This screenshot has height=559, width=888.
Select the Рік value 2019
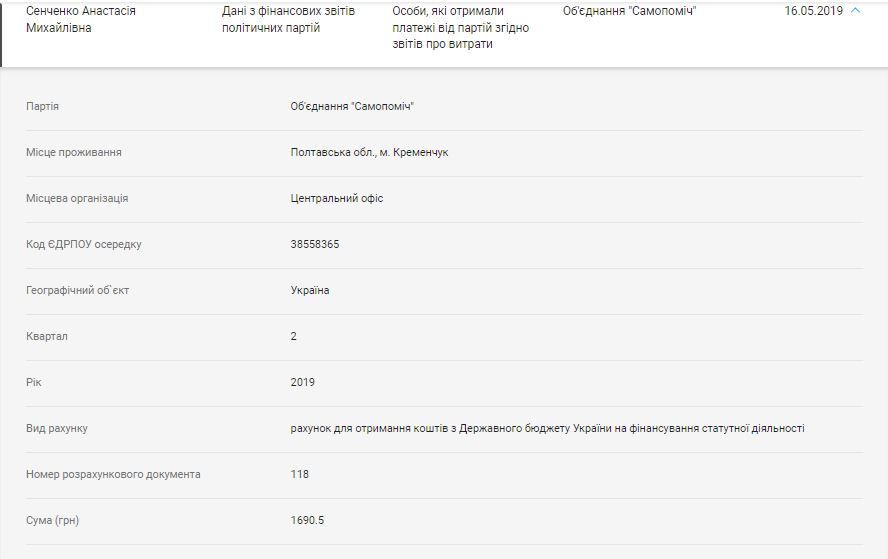[302, 382]
